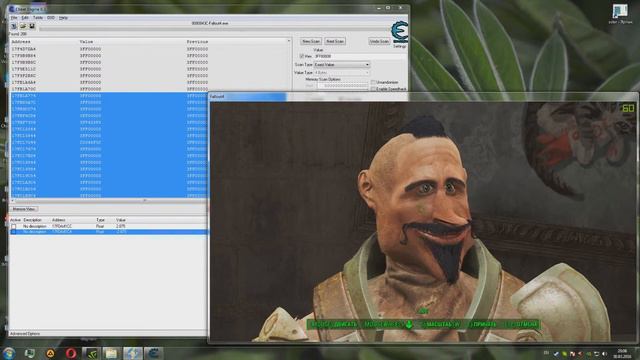Click the orange triangle taskbar icon
The width and height of the screenshot is (640, 360).
point(50,353)
